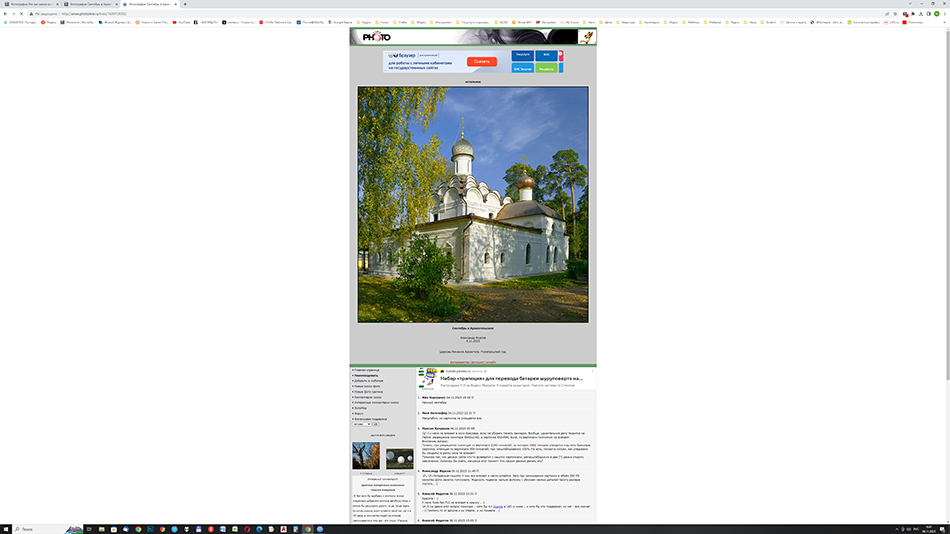
Task: Click the green Росреестр tile in the banner
Action: coord(546,68)
